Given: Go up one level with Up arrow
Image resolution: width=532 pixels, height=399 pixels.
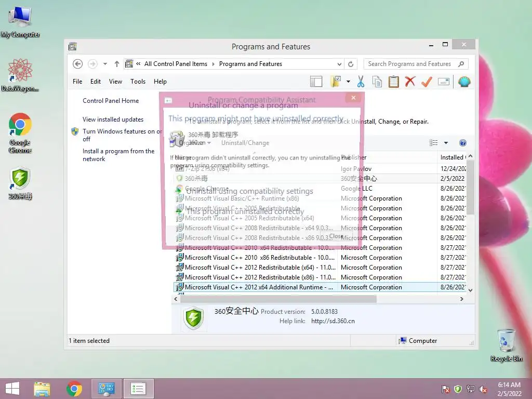Looking at the screenshot, I should 117,64.
